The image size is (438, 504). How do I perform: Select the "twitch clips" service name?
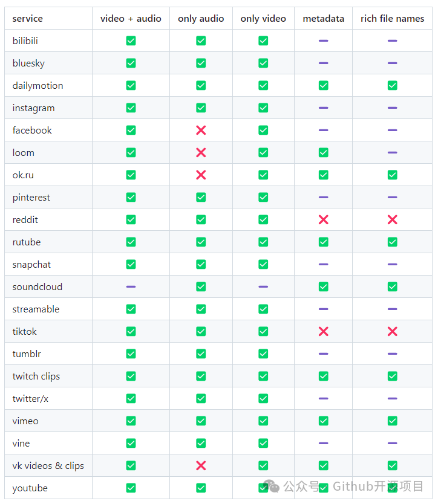36,376
